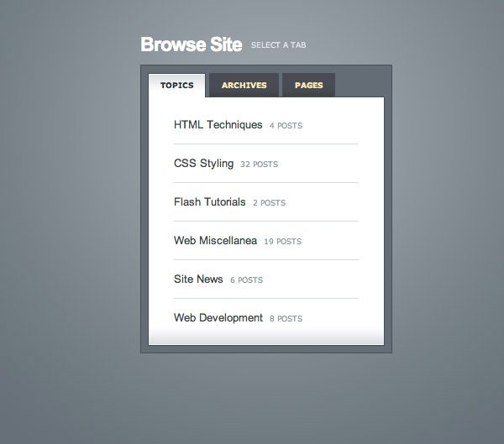This screenshot has width=504, height=444.
Task: Open the Web Miscellanea category
Action: tap(215, 240)
